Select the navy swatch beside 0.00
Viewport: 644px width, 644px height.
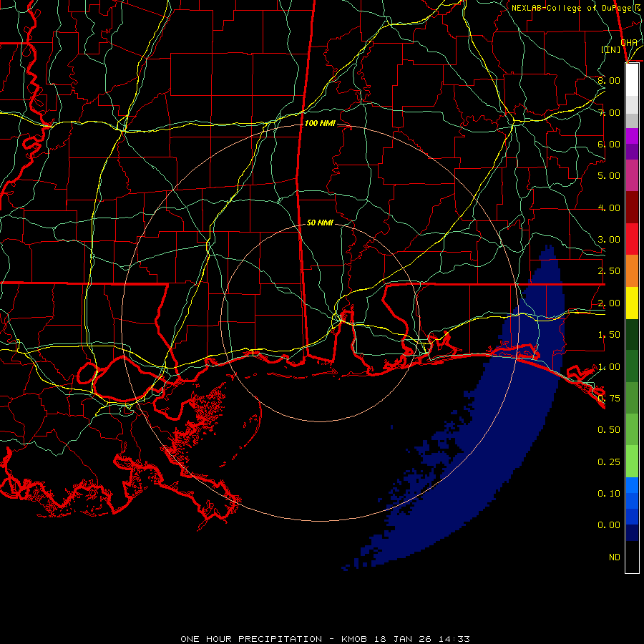[x=632, y=533]
